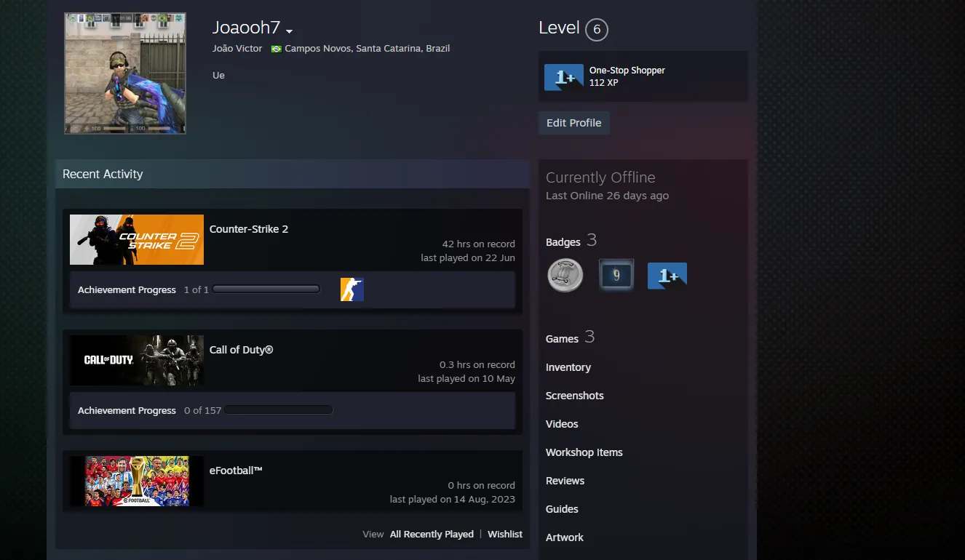This screenshot has height=560, width=965.
Task: Open Workshop Items in the sidebar
Action: pos(584,452)
